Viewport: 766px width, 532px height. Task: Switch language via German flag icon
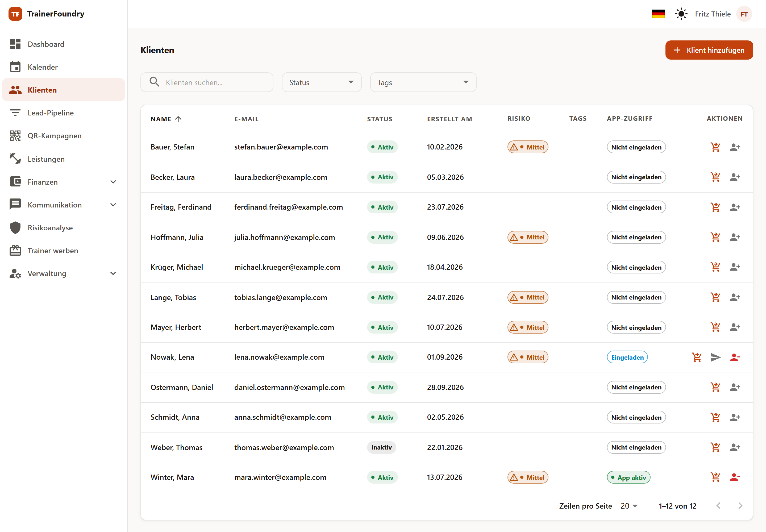coord(658,14)
